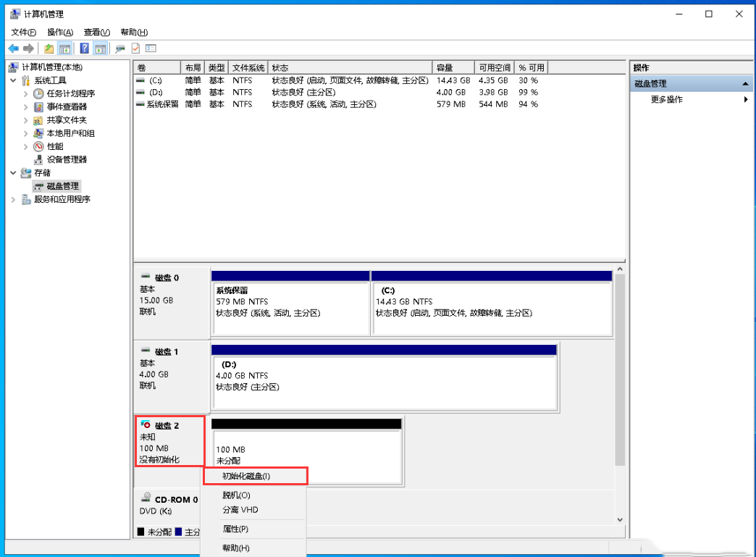Click the 性能 gauge icon

[x=38, y=146]
